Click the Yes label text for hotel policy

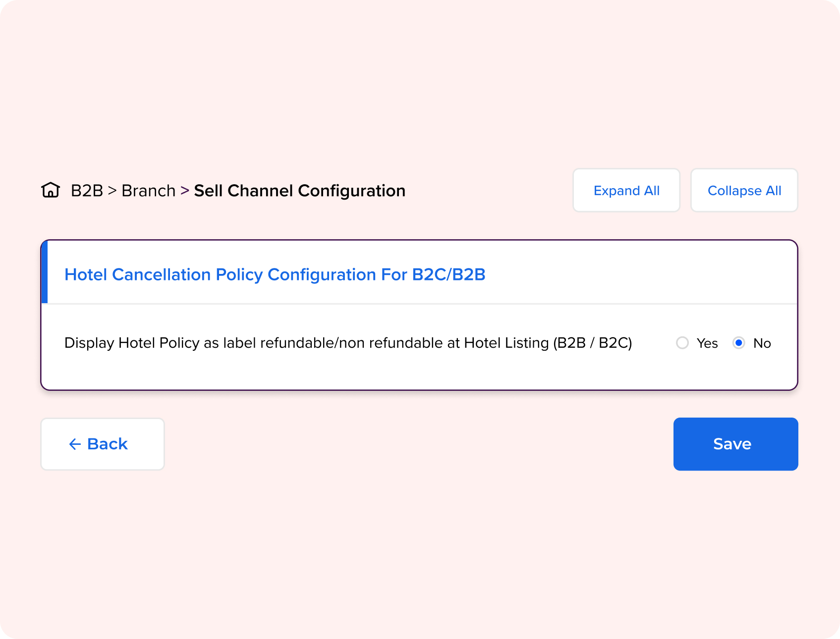(707, 343)
